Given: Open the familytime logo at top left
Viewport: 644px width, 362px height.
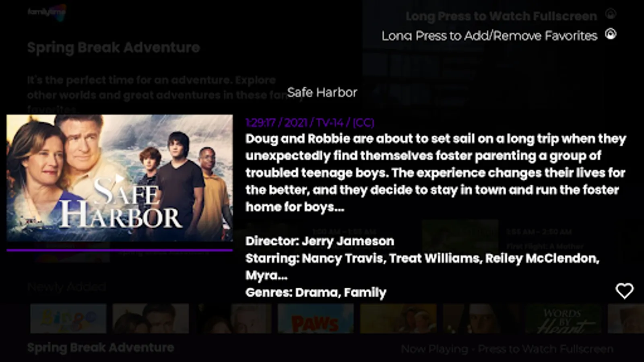Looking at the screenshot, I should pyautogui.click(x=47, y=12).
